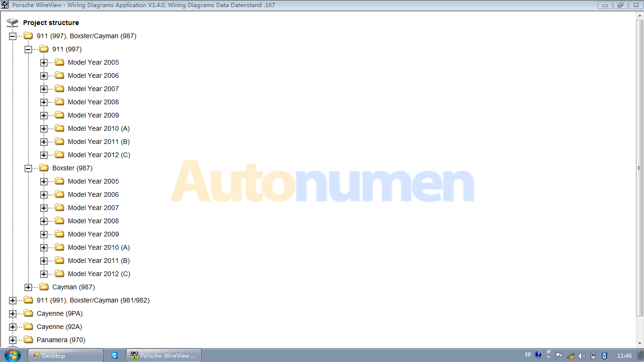Expand Model Year 2006 under 911 (997)
The image size is (644, 362).
[44, 76]
